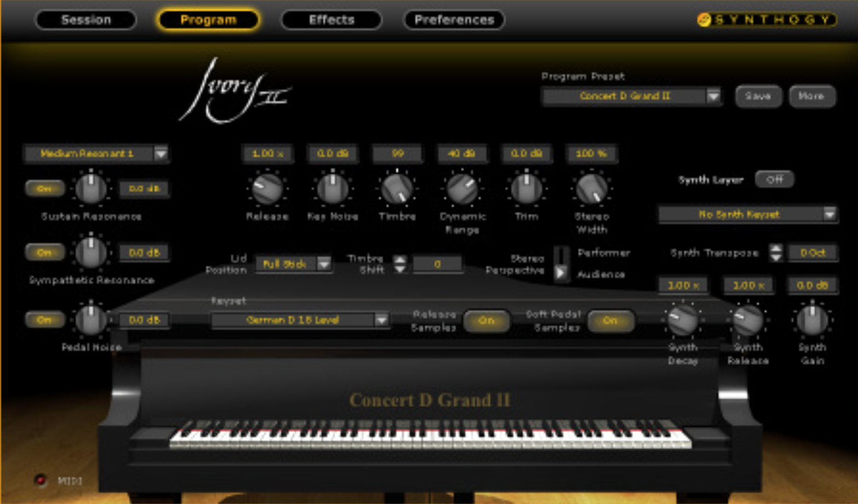Click Timbre Shift up arrow
Viewport: 858px width, 504px height.
tap(401, 260)
